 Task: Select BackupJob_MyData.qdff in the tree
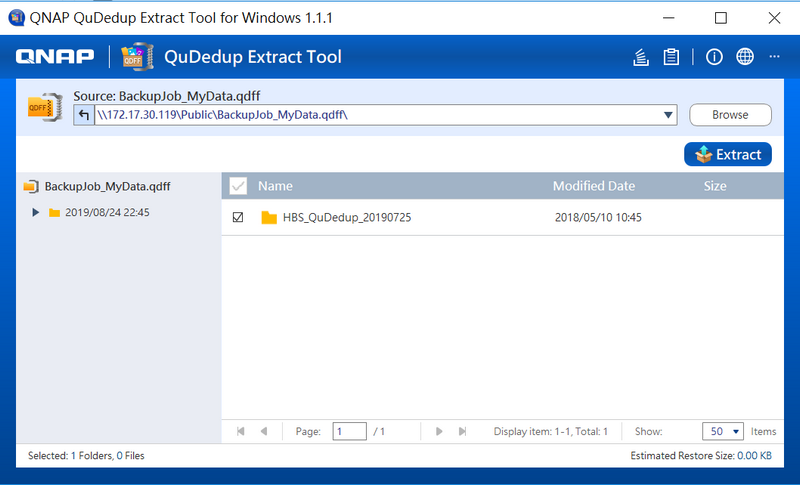coord(108,187)
